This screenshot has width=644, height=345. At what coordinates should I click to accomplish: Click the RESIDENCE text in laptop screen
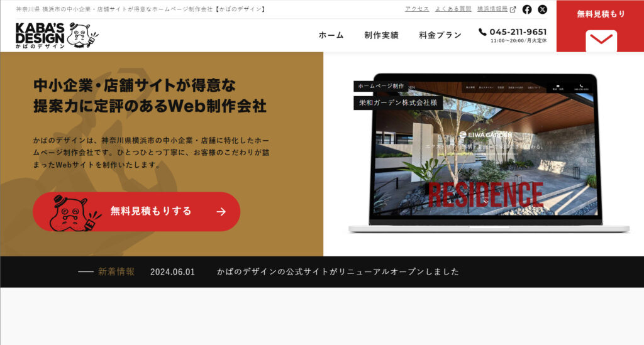click(x=486, y=194)
